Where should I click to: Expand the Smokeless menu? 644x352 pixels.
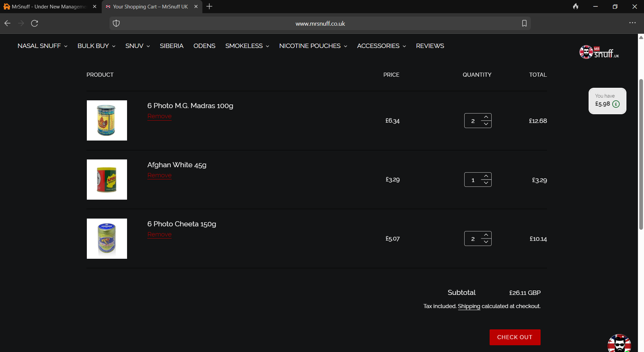coord(247,46)
